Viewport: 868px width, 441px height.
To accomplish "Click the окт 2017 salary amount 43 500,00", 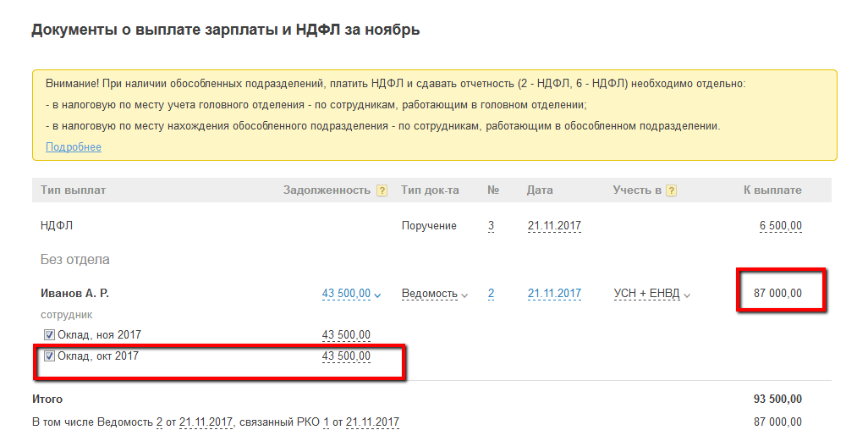I will click(x=346, y=356).
